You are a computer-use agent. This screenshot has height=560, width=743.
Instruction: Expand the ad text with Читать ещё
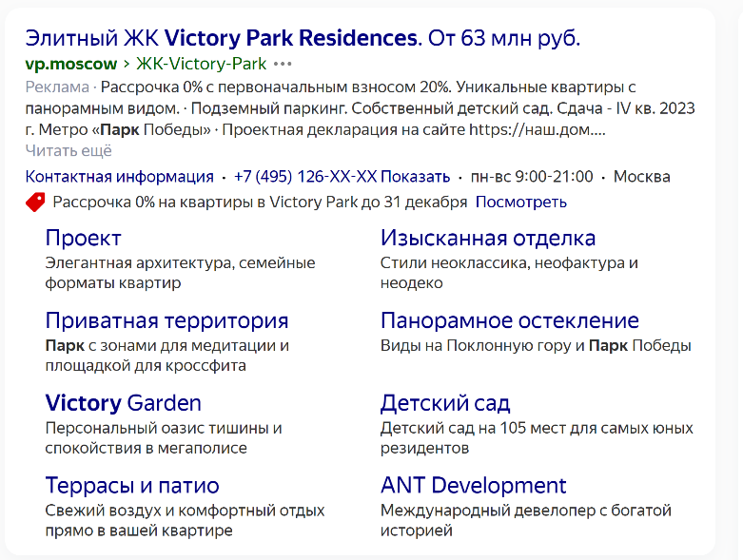pyautogui.click(x=68, y=150)
